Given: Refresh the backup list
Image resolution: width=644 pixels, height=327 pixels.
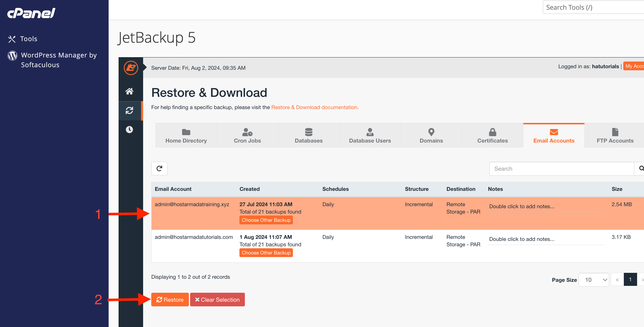Looking at the screenshot, I should (x=159, y=169).
